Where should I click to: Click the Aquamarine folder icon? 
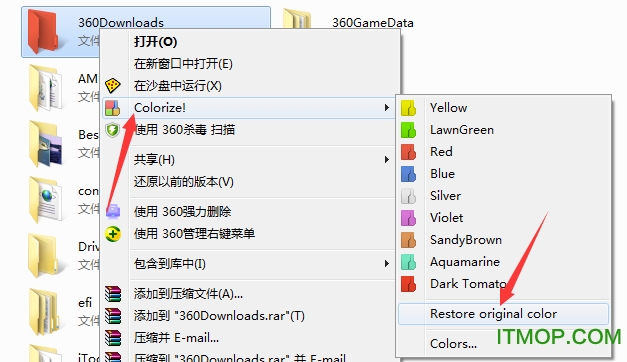pyautogui.click(x=408, y=262)
